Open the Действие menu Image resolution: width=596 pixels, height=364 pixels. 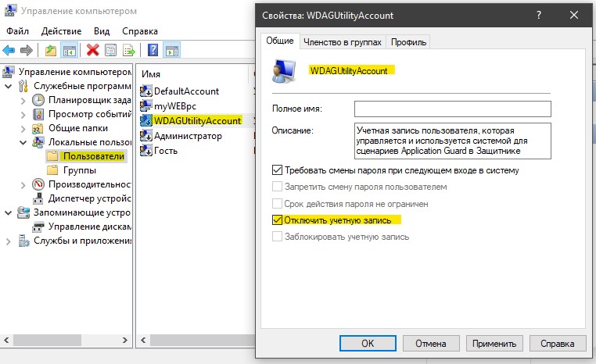click(61, 31)
